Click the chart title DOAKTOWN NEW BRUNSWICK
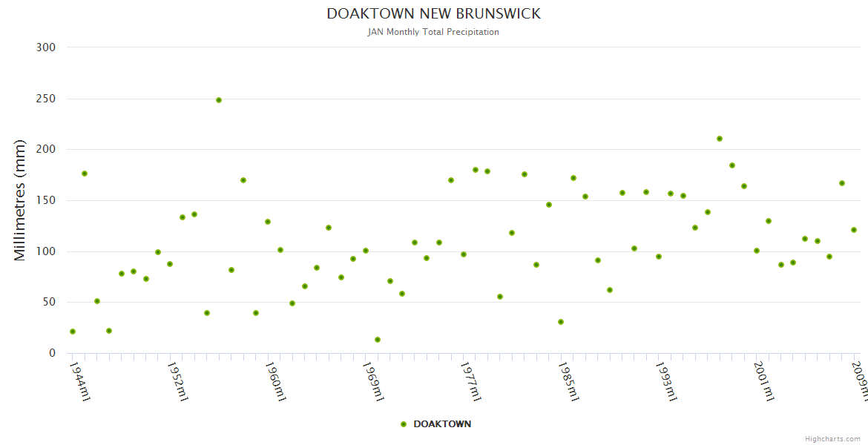The width and height of the screenshot is (868, 445). point(433,14)
